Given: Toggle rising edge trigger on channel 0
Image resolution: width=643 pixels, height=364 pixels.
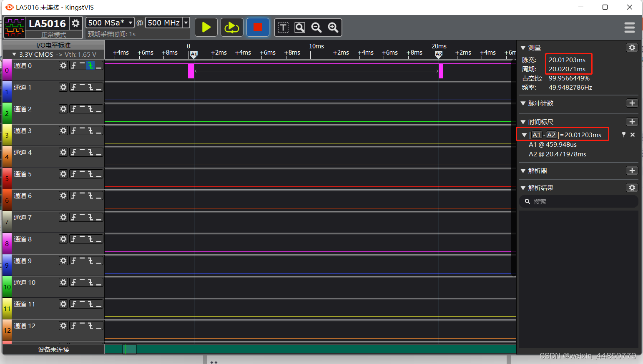Looking at the screenshot, I should [74, 65].
